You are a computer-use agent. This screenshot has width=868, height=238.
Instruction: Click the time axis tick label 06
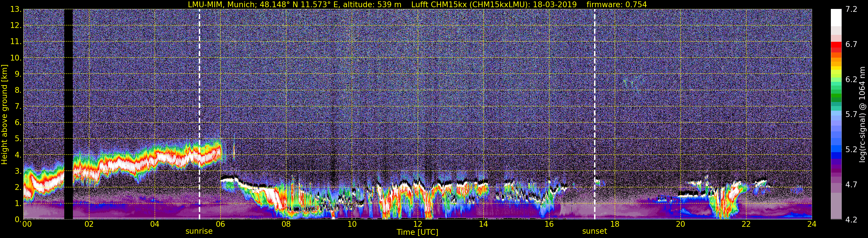[x=220, y=224]
